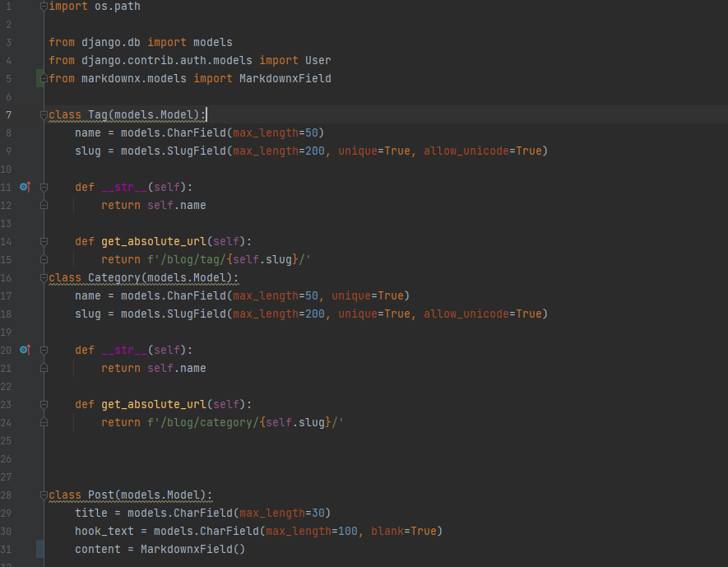This screenshot has width=728, height=567.
Task: Fold the __str__ method on line 11
Action: [44, 187]
